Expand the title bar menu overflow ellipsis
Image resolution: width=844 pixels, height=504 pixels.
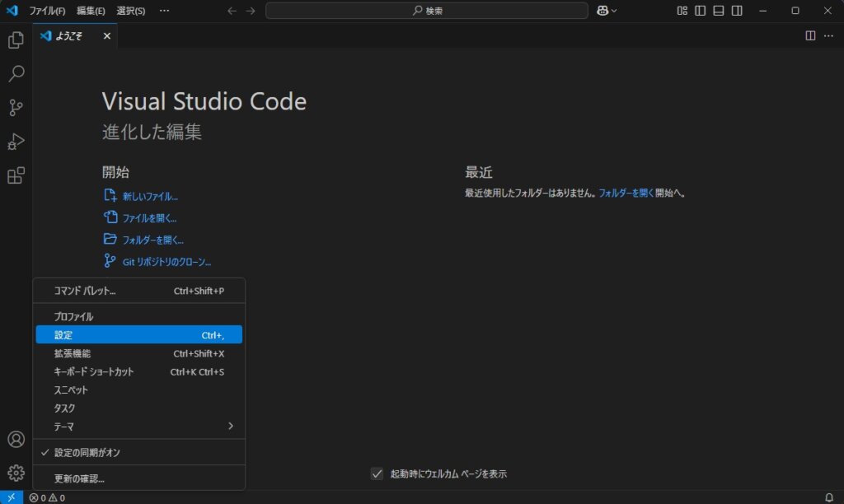(164, 11)
